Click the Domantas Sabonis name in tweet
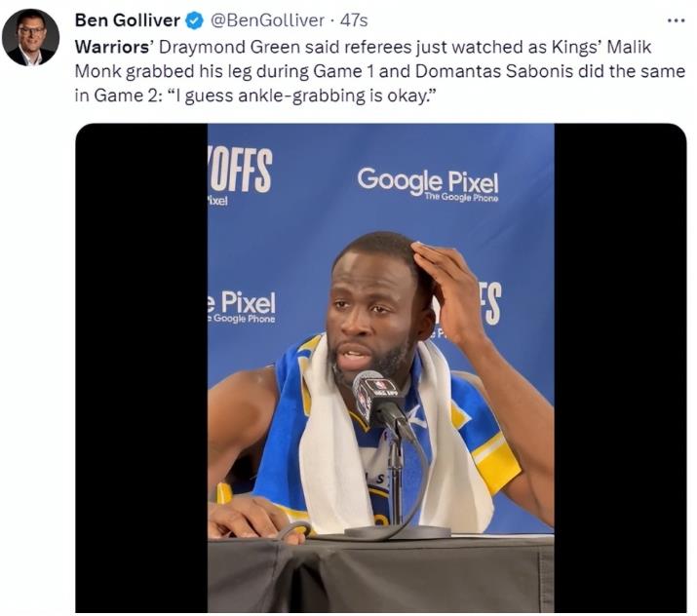The width and height of the screenshot is (697, 616). click(x=494, y=71)
